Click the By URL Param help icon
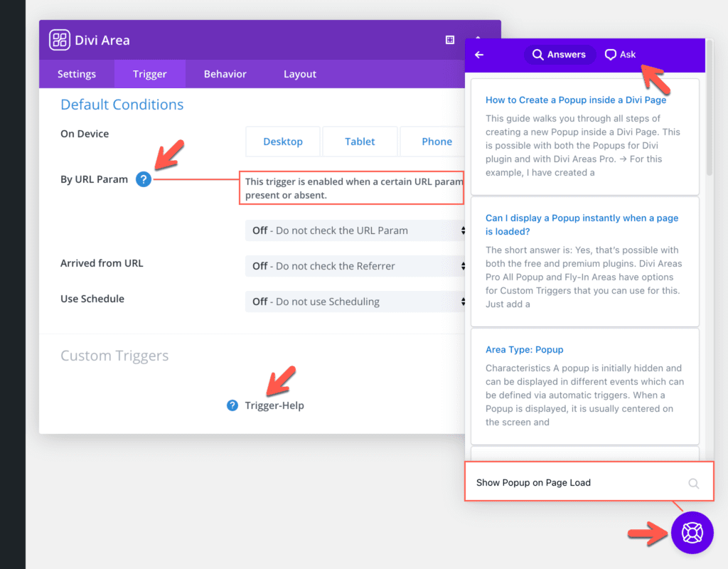Screen dimensions: 728x569 144,179
